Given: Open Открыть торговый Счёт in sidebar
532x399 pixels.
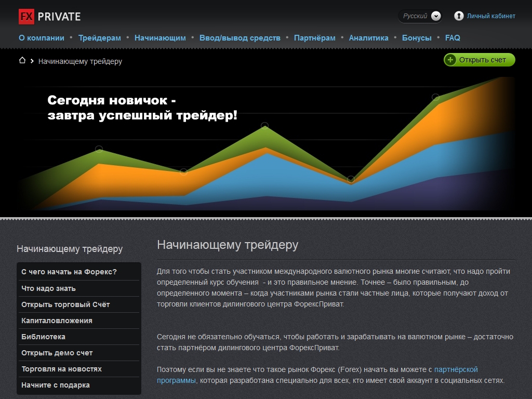Looking at the screenshot, I should (65, 304).
